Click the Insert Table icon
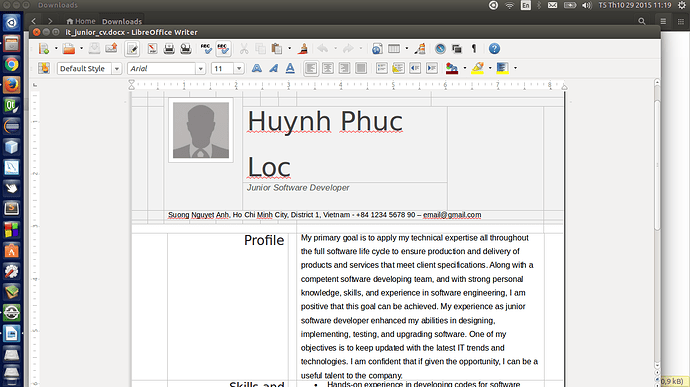 (394, 49)
